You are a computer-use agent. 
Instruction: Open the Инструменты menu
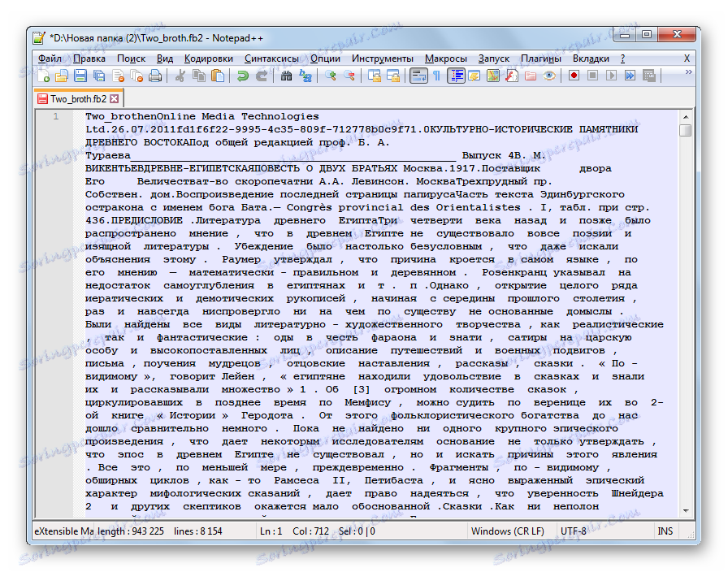pyautogui.click(x=383, y=58)
